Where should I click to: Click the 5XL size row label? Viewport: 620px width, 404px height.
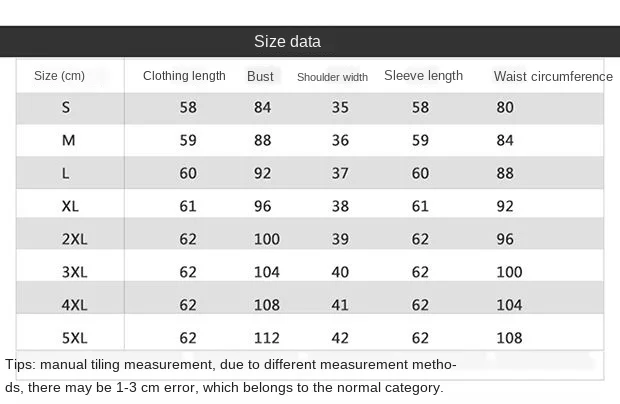pyautogui.click(x=74, y=338)
